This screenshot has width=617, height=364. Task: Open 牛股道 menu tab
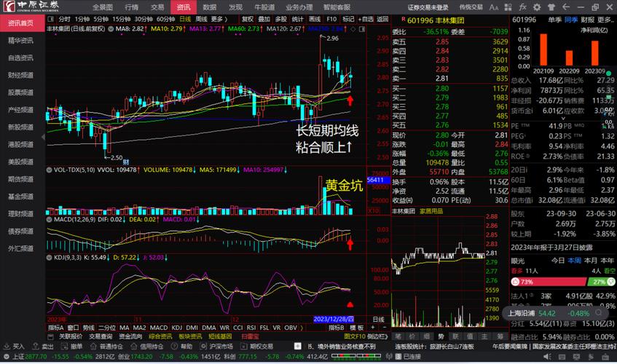click(x=264, y=7)
